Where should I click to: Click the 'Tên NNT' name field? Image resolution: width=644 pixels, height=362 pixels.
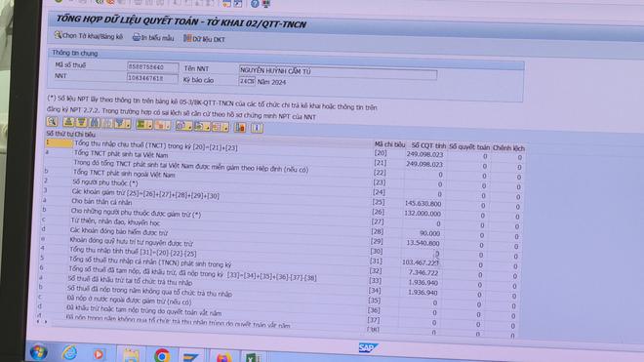tap(338, 73)
